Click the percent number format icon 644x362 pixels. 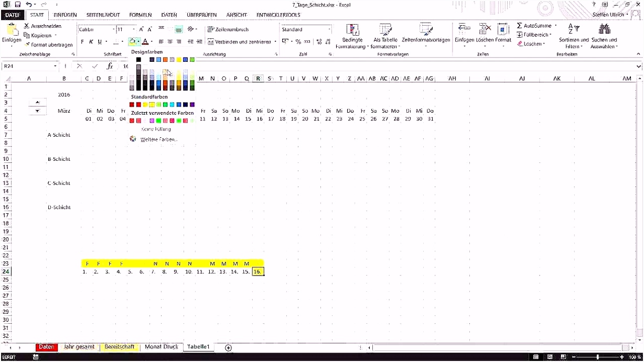pyautogui.click(x=298, y=41)
